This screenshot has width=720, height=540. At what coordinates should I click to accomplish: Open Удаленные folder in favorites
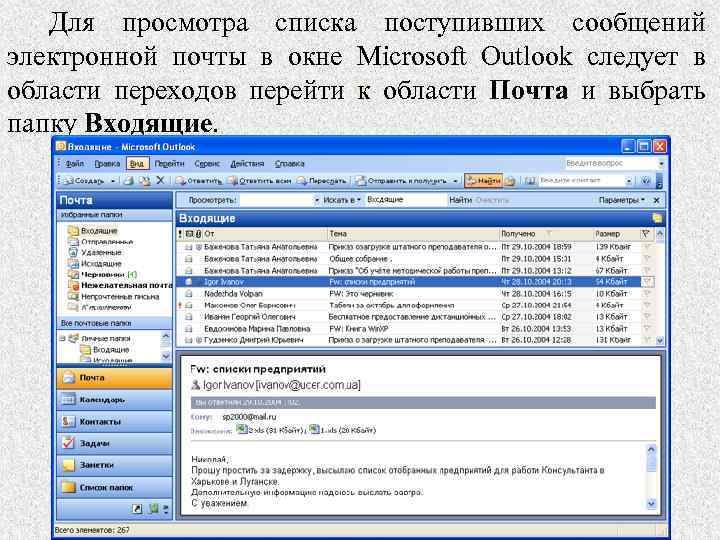95,253
